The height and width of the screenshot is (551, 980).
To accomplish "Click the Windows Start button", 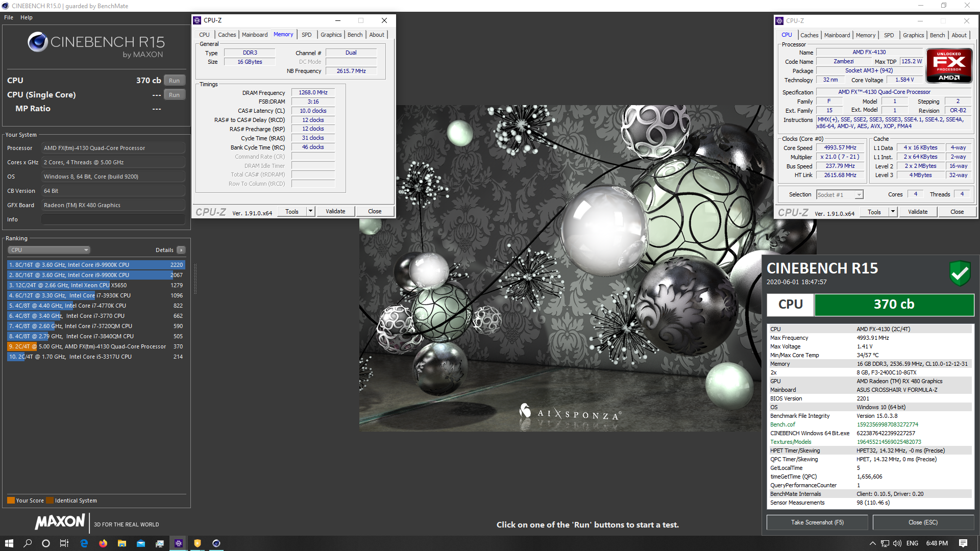I will (9, 543).
